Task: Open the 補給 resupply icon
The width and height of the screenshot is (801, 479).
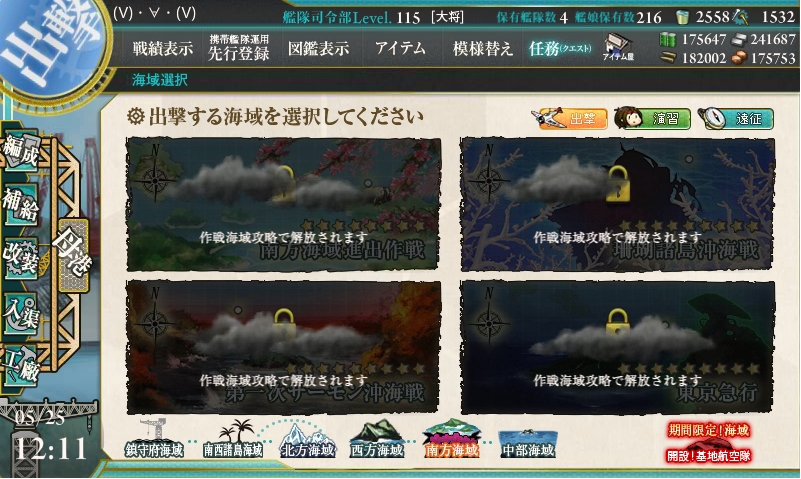Action: click(x=21, y=205)
